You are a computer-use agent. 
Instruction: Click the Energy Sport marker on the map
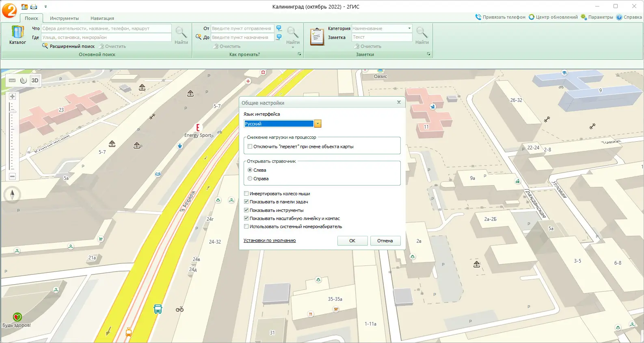point(198,127)
